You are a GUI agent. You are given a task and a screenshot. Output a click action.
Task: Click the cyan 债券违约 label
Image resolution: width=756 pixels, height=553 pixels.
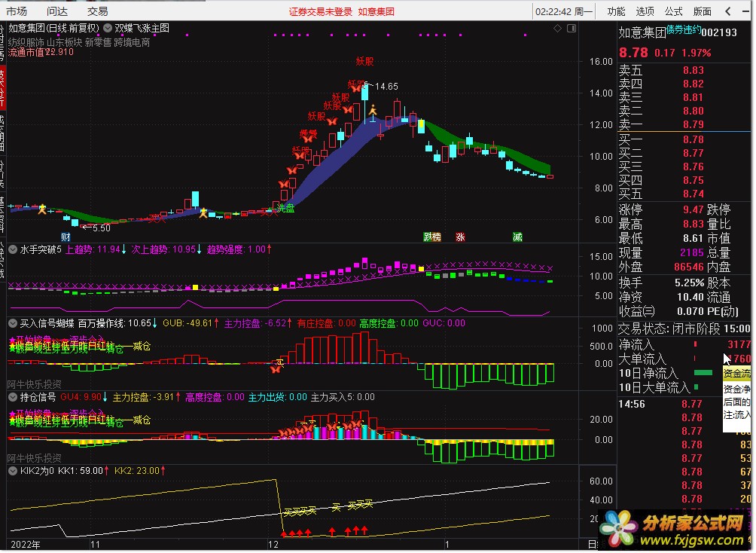pos(684,29)
